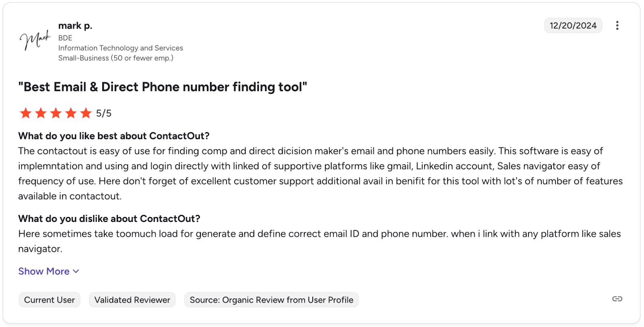
Task: Click the 12/20/2024 date badge
Action: tap(573, 26)
